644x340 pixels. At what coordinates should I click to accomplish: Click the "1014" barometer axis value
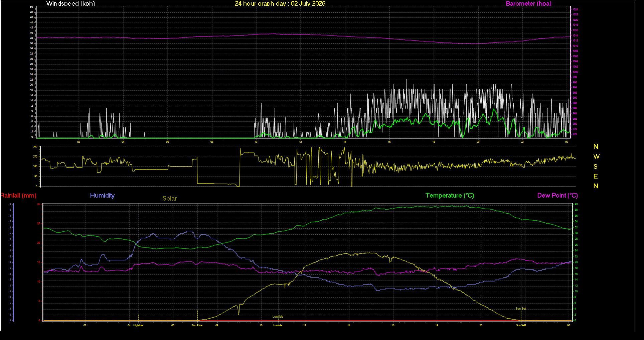575,35
